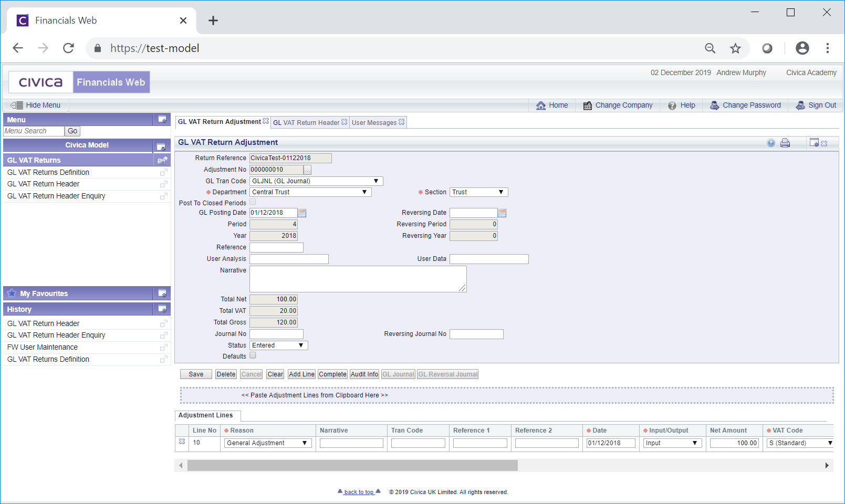This screenshot has height=504, width=845.
Task: Click Go next to Menu Search
Action: (72, 131)
